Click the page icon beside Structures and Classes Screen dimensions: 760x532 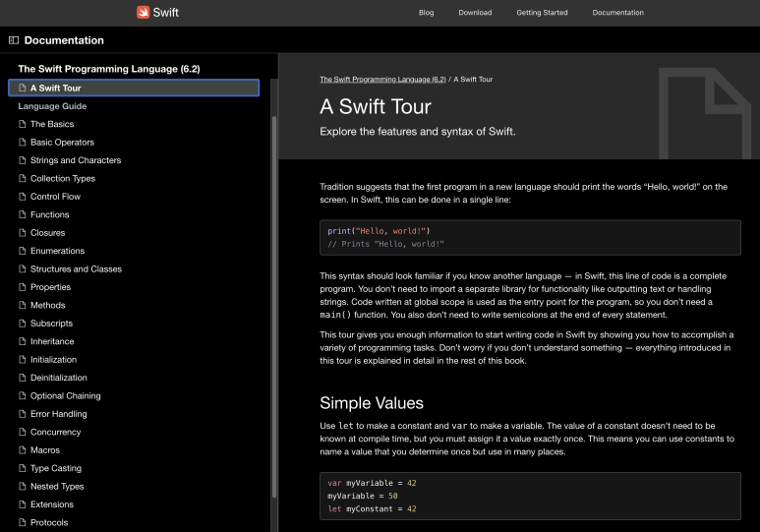pos(22,268)
